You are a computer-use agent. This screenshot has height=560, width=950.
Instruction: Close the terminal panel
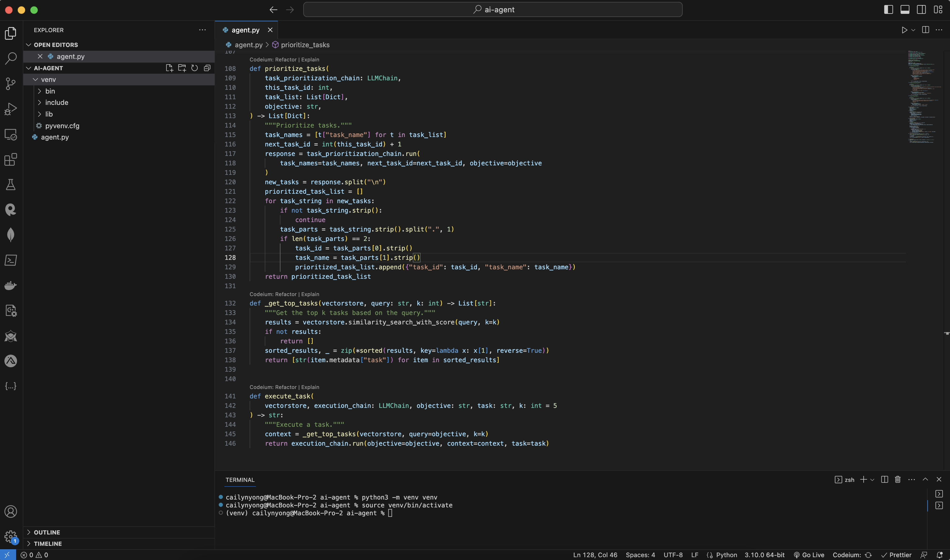click(x=939, y=479)
